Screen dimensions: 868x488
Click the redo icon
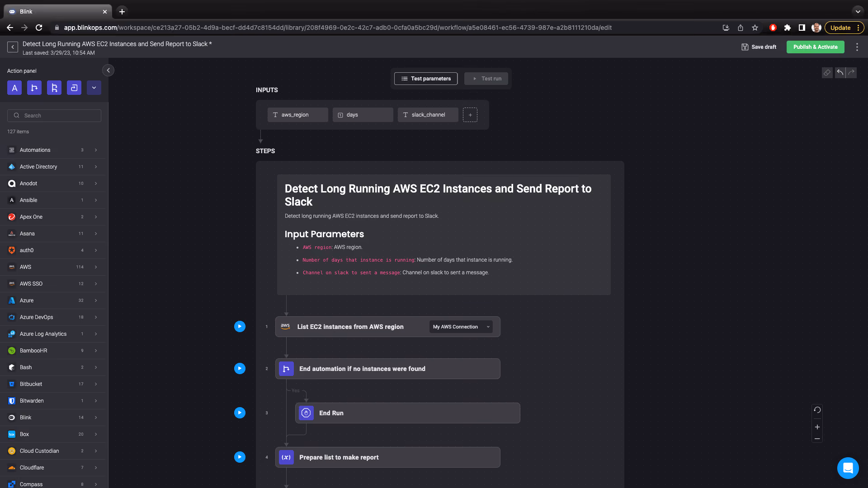pyautogui.click(x=851, y=73)
